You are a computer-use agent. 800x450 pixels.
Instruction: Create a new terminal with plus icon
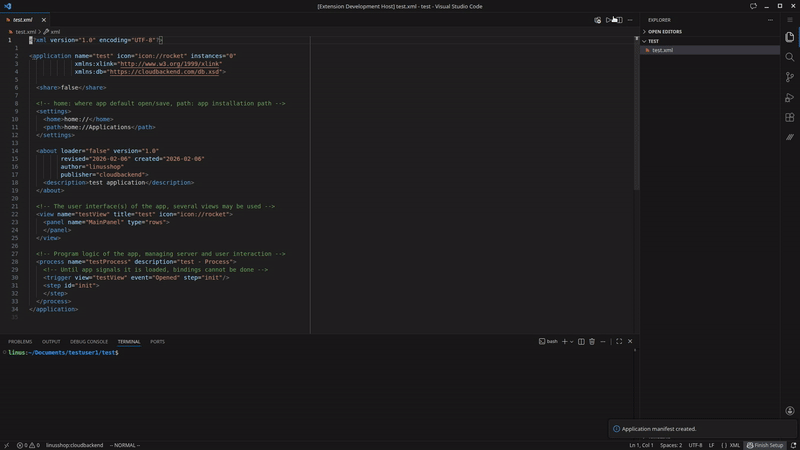[564, 341]
